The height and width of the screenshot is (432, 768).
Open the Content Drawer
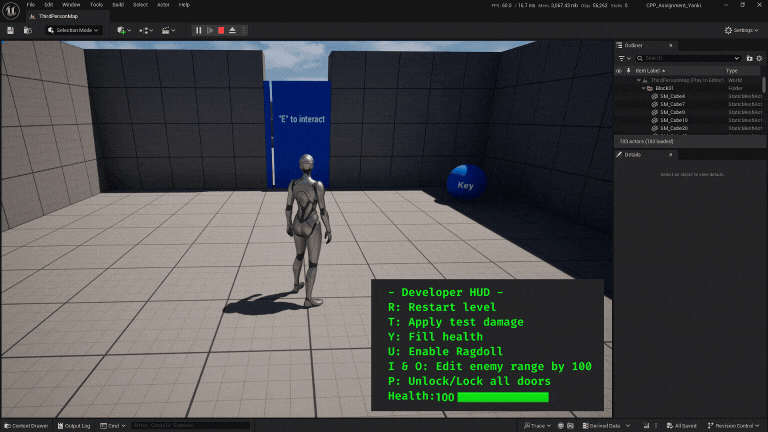tap(26, 426)
